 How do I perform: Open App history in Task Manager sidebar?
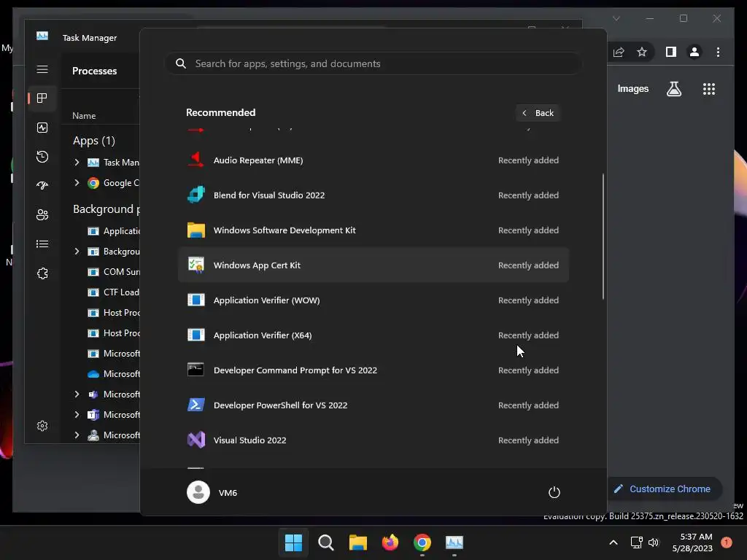pyautogui.click(x=42, y=157)
